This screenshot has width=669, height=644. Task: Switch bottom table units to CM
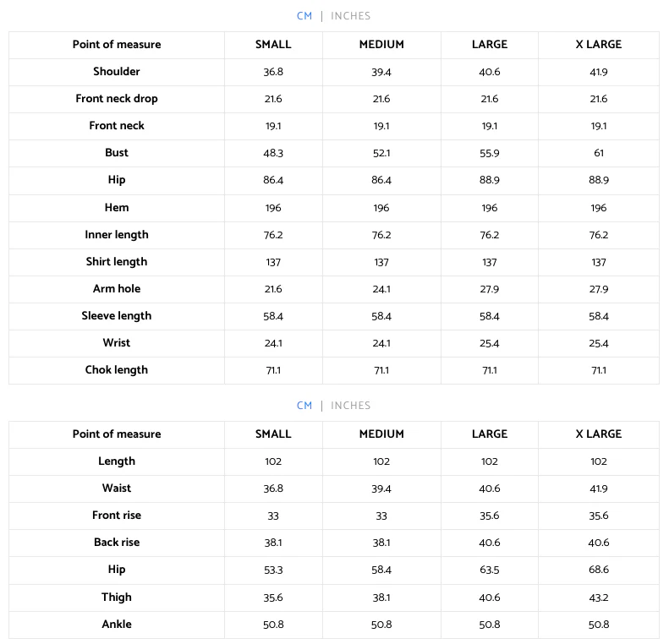point(304,406)
